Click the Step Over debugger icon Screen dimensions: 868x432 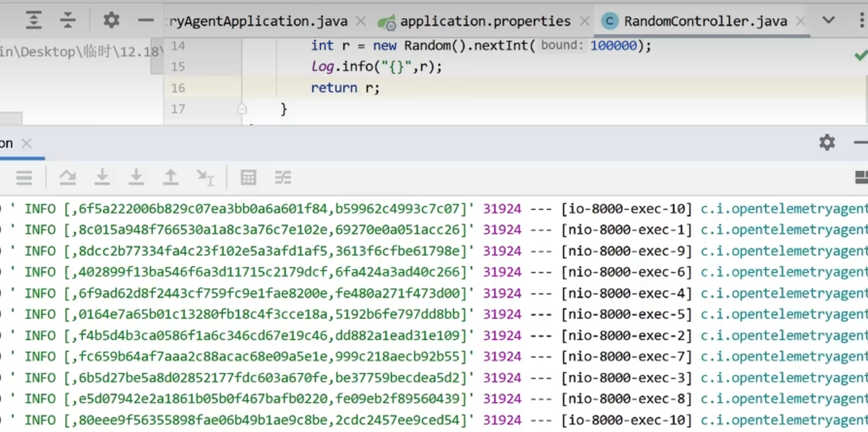coord(67,177)
